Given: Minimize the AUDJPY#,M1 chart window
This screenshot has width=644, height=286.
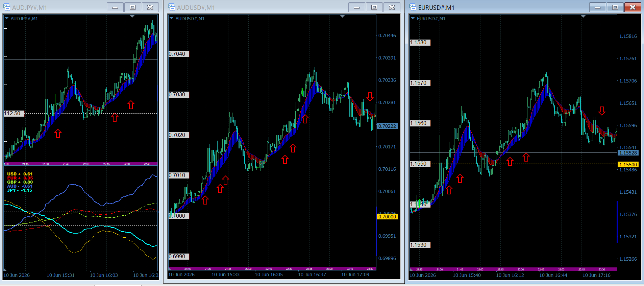Looking at the screenshot, I should (115, 7).
